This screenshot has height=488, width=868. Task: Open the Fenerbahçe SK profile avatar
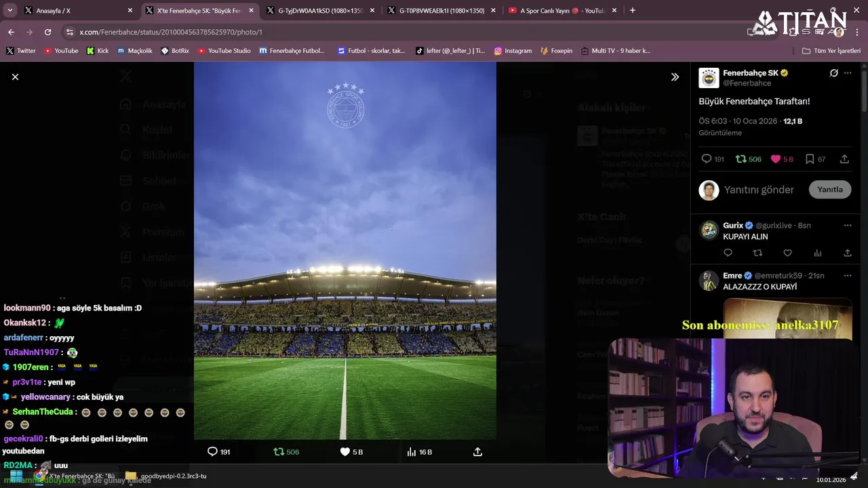[709, 78]
